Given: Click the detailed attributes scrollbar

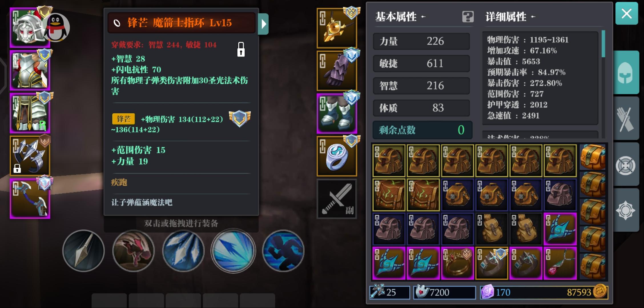Looking at the screenshot, I should (603, 44).
